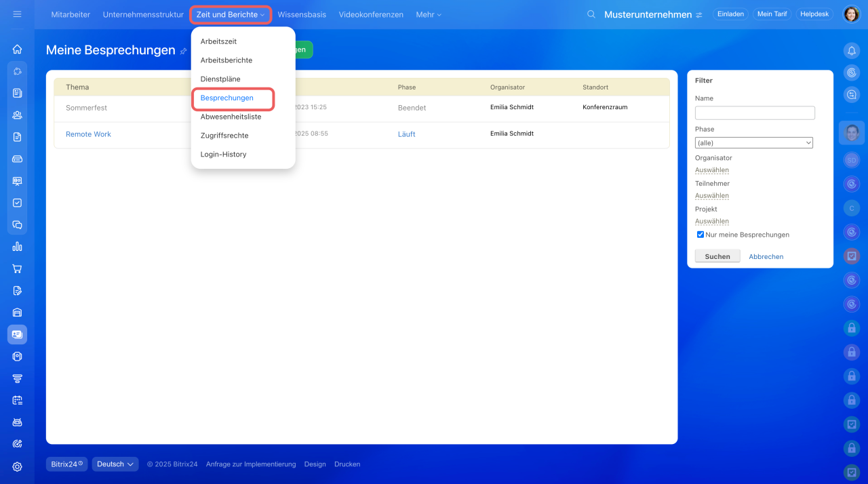The width and height of the screenshot is (868, 484).
Task: Open the document icon in left sidebar
Action: point(17,137)
